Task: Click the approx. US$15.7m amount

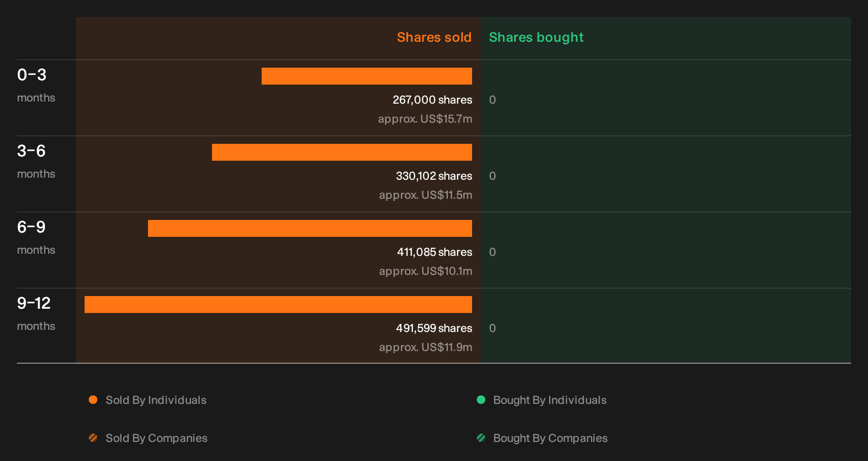Action: [x=425, y=119]
